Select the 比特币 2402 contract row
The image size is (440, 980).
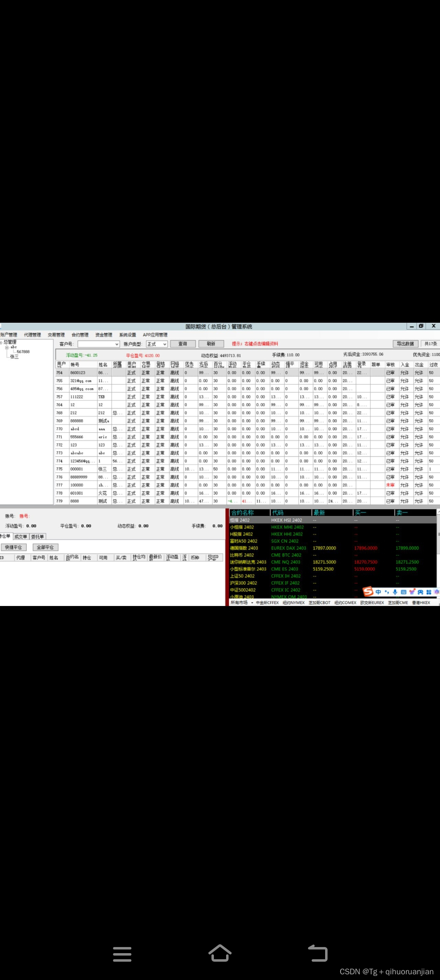[332, 555]
